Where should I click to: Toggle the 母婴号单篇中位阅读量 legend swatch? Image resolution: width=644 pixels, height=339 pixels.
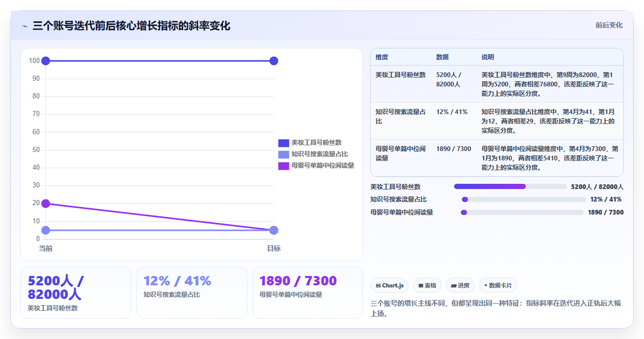(283, 166)
